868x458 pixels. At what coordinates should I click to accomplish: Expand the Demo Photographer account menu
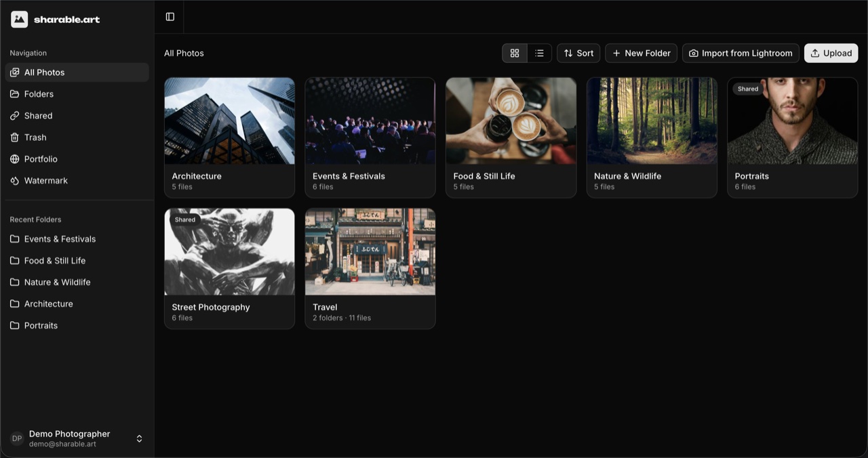[77, 438]
